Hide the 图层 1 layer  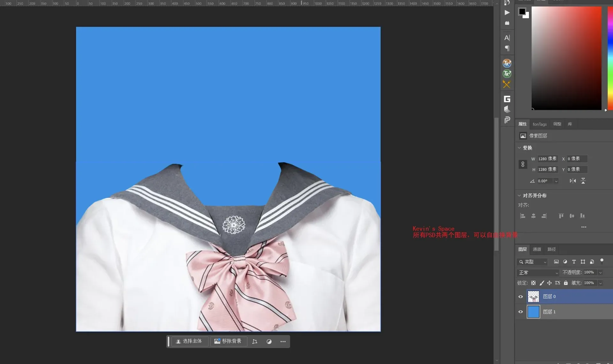coord(521,312)
